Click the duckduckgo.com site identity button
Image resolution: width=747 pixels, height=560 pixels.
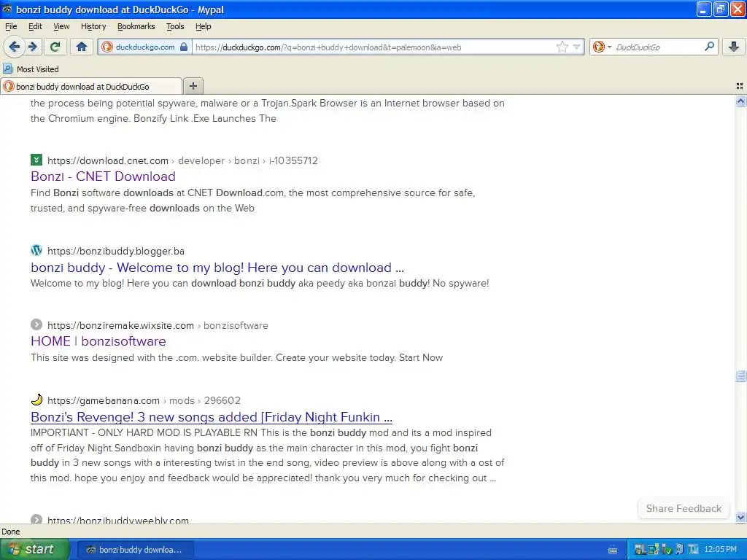point(145,47)
